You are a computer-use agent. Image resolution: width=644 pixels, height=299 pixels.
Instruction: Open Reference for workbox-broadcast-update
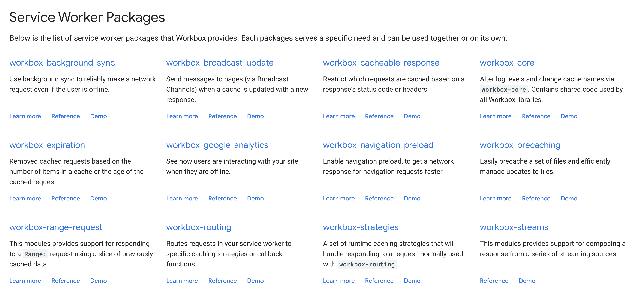coord(222,116)
